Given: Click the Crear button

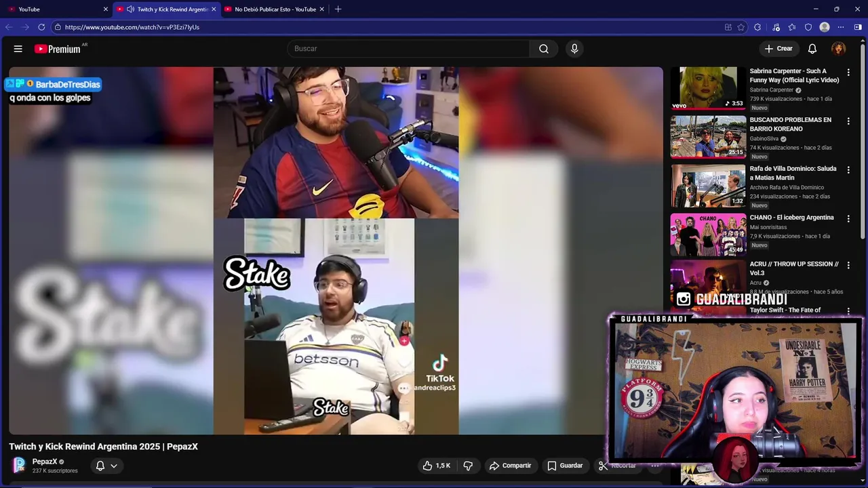Looking at the screenshot, I should (x=778, y=49).
